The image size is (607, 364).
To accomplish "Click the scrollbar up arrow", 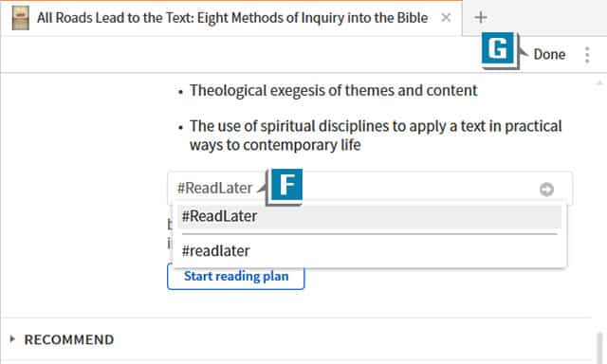I will [x=599, y=82].
